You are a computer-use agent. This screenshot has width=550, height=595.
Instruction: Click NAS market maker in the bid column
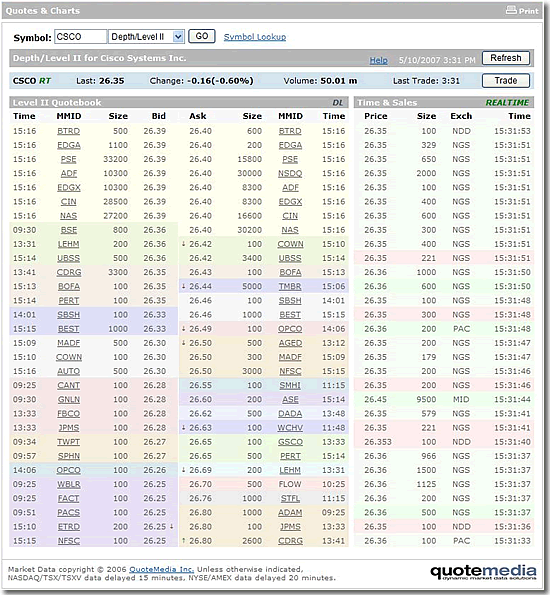coord(68,216)
